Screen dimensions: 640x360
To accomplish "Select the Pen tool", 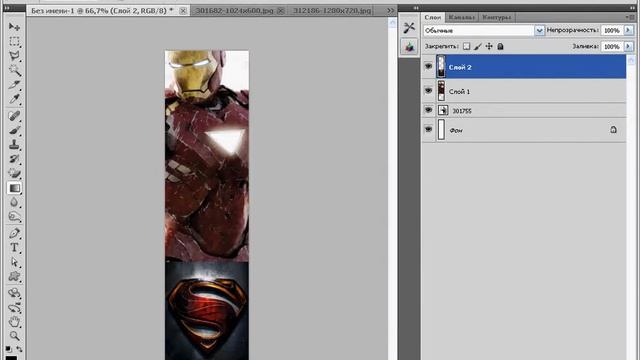I will pos(14,233).
